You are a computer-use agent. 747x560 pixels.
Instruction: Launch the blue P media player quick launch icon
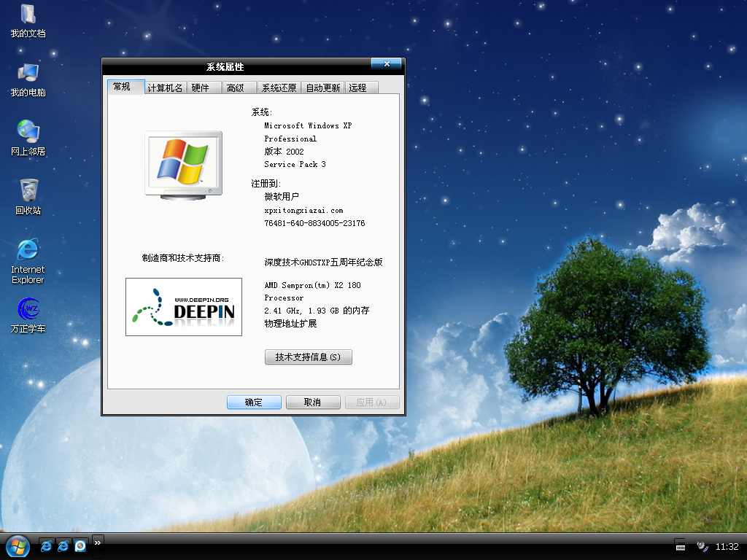(80, 545)
